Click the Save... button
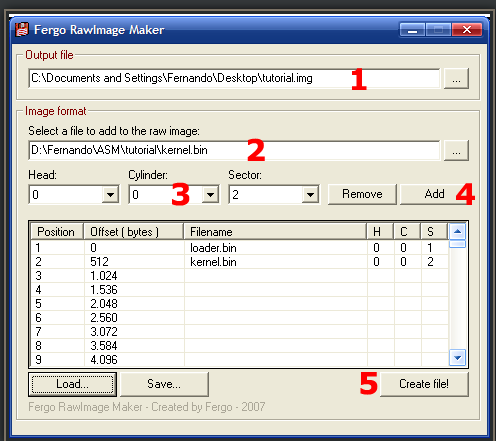Image resolution: width=496 pixels, height=441 pixels. click(164, 384)
